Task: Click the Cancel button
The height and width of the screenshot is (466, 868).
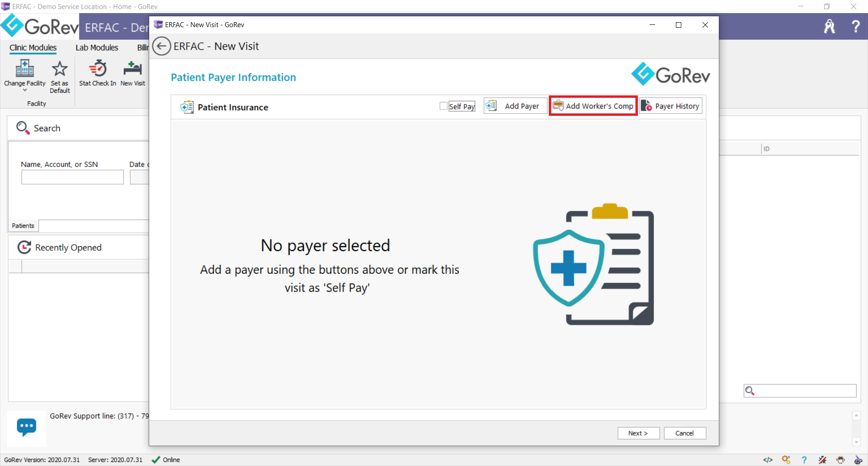Action: coord(684,433)
